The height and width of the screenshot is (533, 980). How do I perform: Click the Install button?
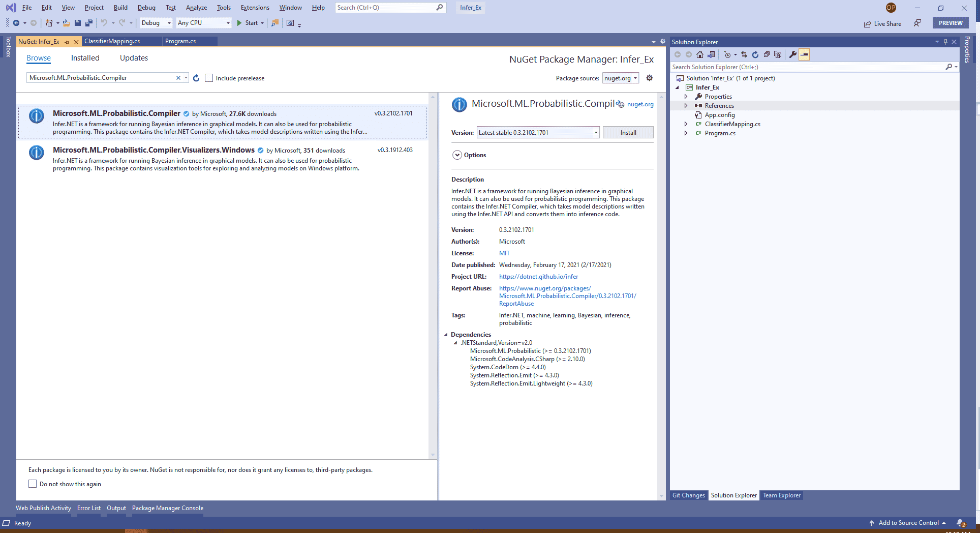[628, 132]
